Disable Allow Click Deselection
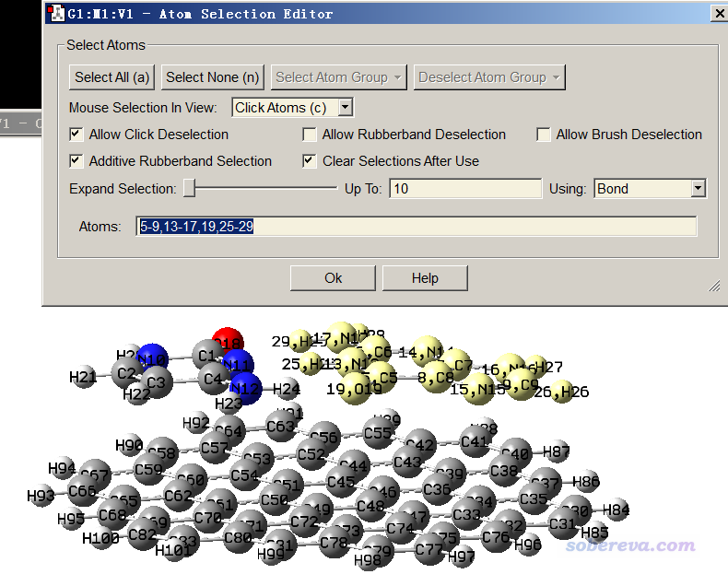 76,135
